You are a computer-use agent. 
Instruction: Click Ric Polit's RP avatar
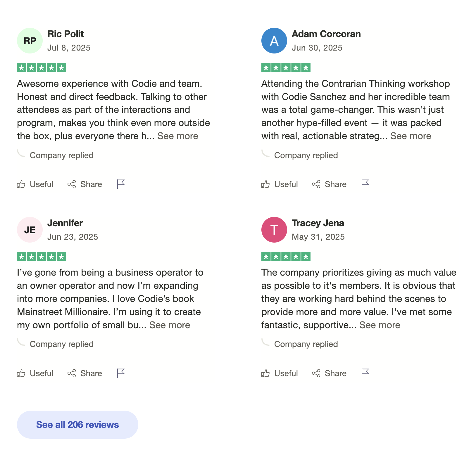tap(30, 41)
